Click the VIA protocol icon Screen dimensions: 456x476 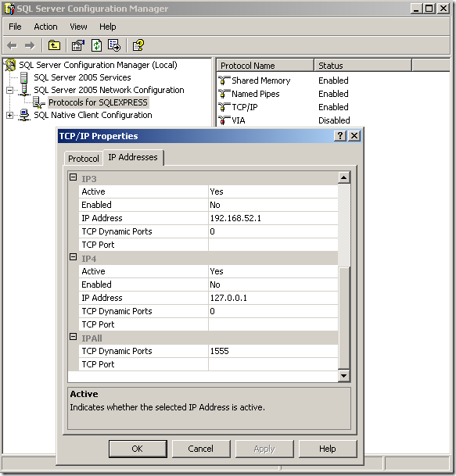pyautogui.click(x=224, y=120)
